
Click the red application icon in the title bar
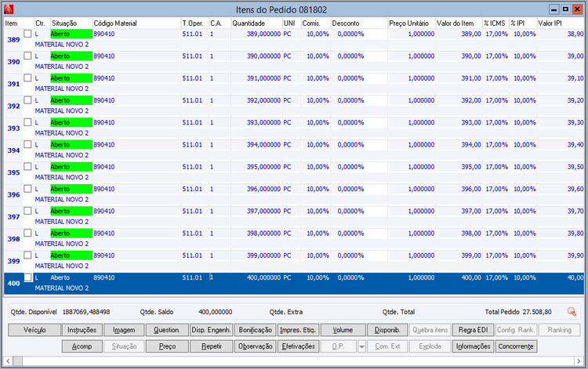tap(9, 9)
